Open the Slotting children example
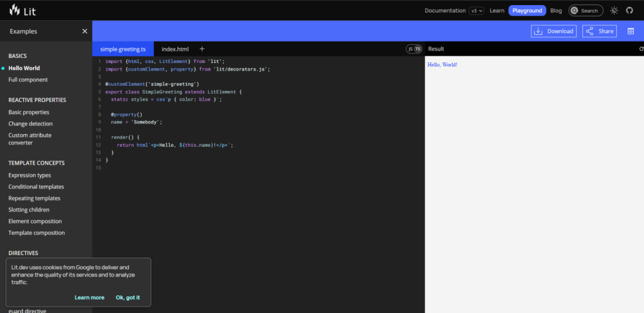644x313 pixels. pos(29,210)
